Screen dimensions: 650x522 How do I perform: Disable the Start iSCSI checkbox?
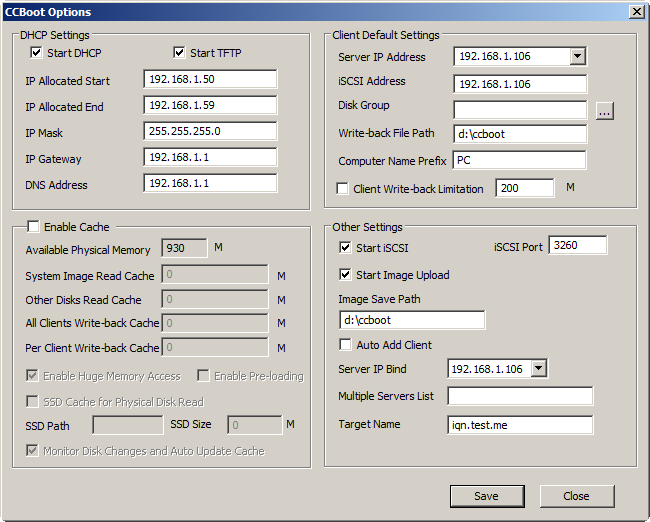pos(346,248)
